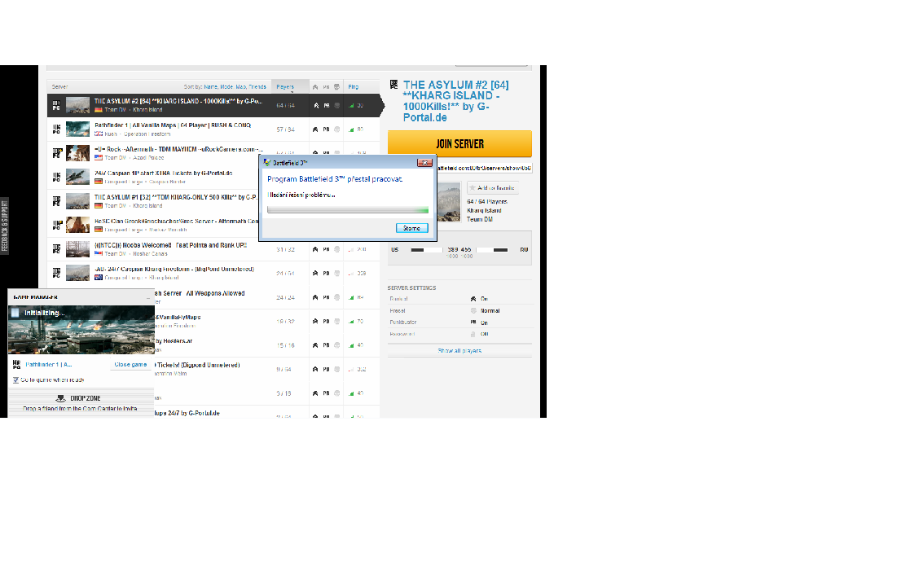Image resolution: width=910 pixels, height=588 pixels.
Task: Open the Feedback & Support side tab
Action: tap(5, 226)
